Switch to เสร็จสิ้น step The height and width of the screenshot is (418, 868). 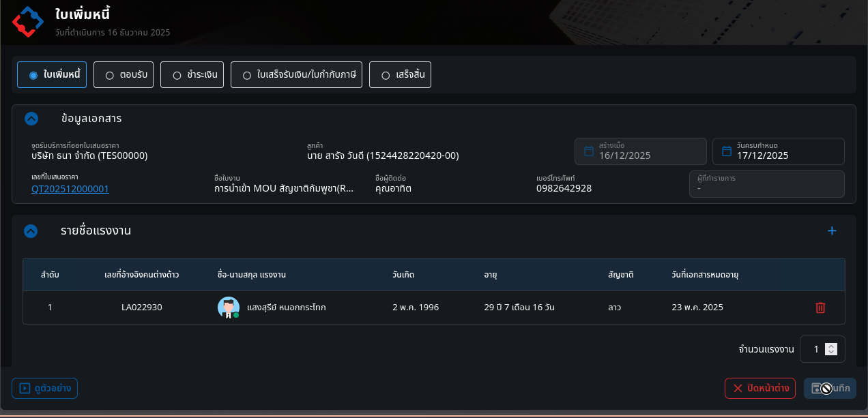pyautogui.click(x=386, y=75)
